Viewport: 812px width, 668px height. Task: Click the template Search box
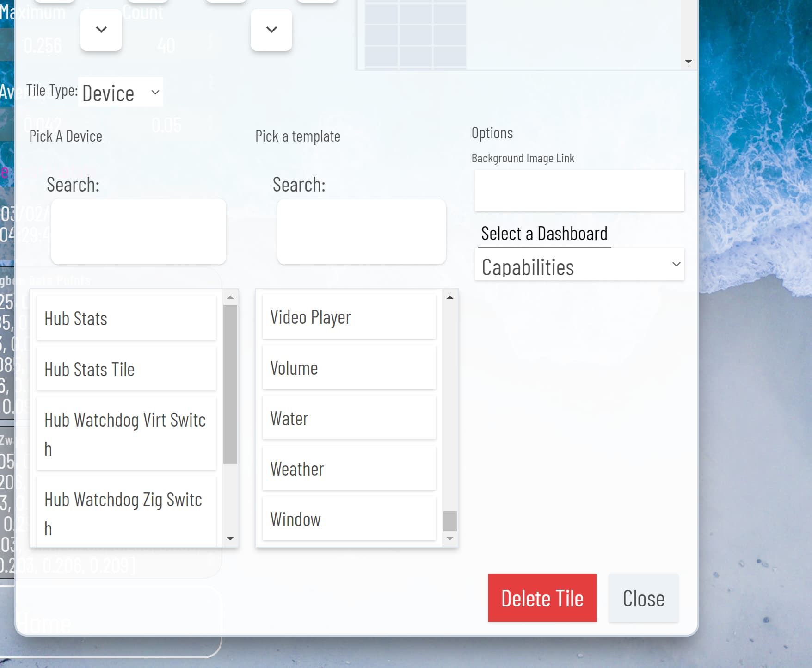click(x=361, y=231)
